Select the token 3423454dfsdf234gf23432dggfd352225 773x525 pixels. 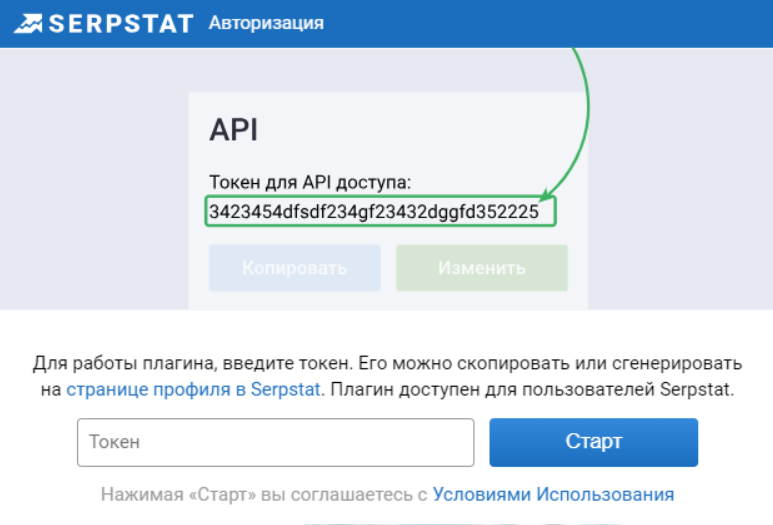pyautogui.click(x=374, y=211)
